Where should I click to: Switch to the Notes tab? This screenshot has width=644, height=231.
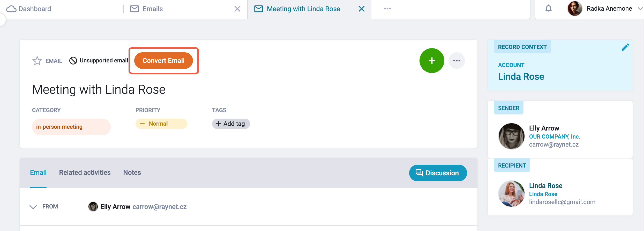coord(132,173)
